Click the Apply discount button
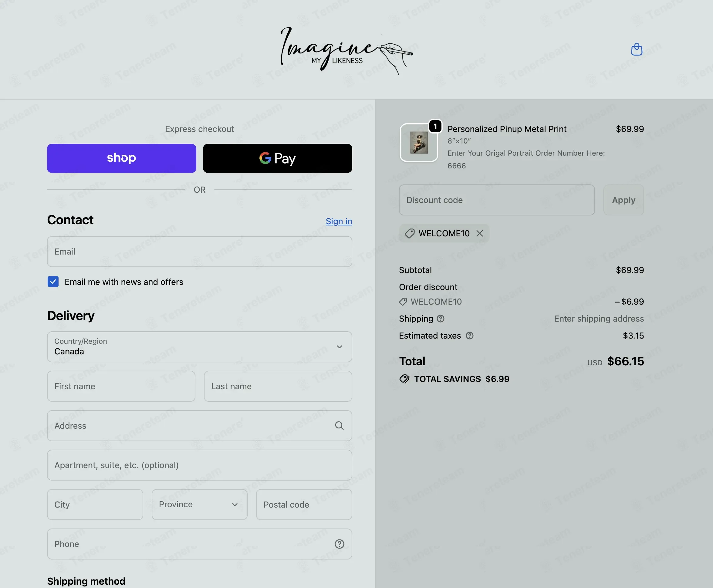The height and width of the screenshot is (588, 713). click(623, 200)
